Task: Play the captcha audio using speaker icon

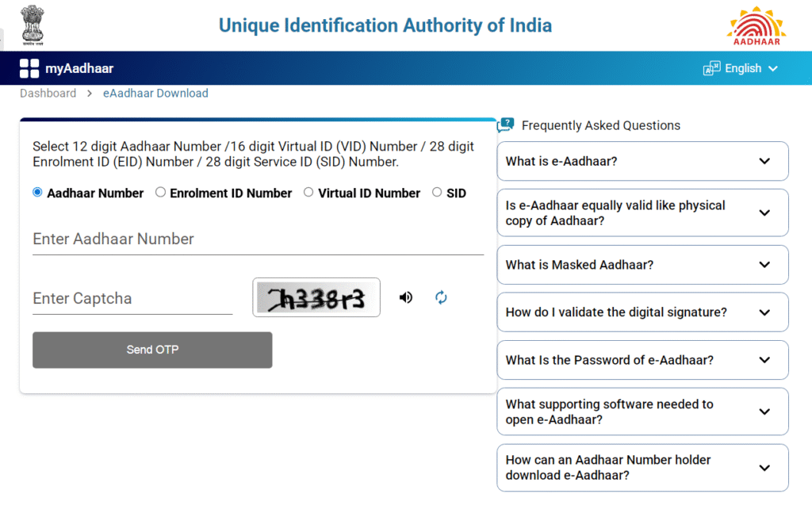Action: (405, 297)
